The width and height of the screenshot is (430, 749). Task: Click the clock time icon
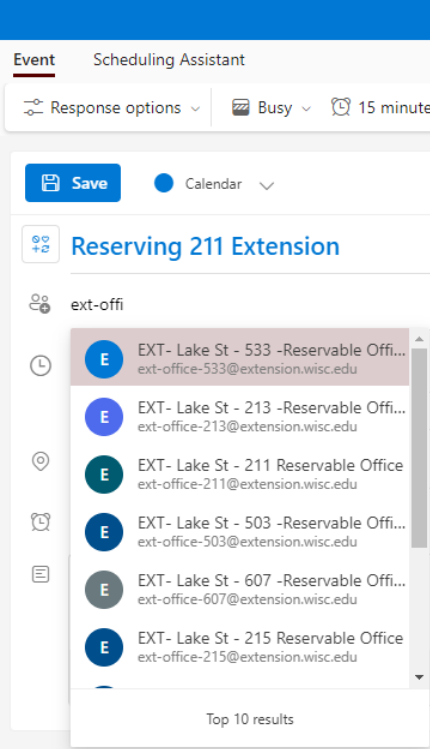[41, 365]
